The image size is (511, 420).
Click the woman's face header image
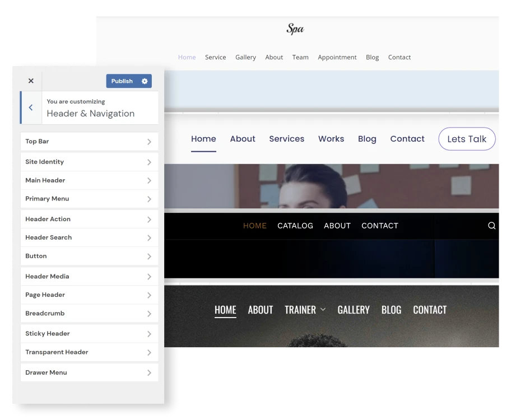332,186
